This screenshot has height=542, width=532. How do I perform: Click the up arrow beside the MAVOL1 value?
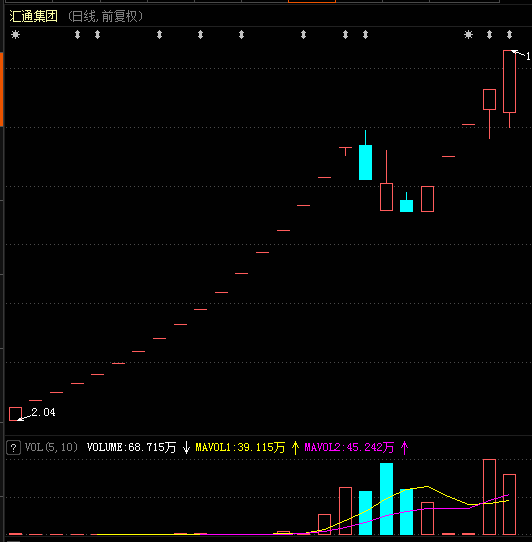point(295,448)
